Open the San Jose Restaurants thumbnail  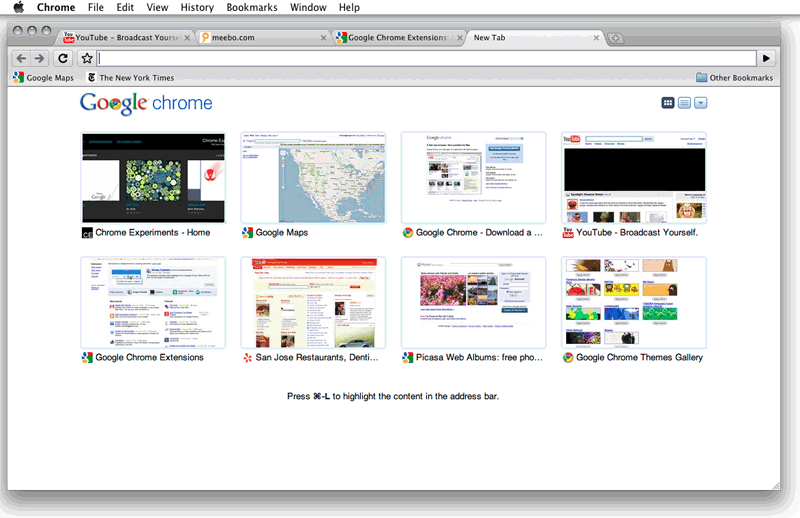click(313, 303)
